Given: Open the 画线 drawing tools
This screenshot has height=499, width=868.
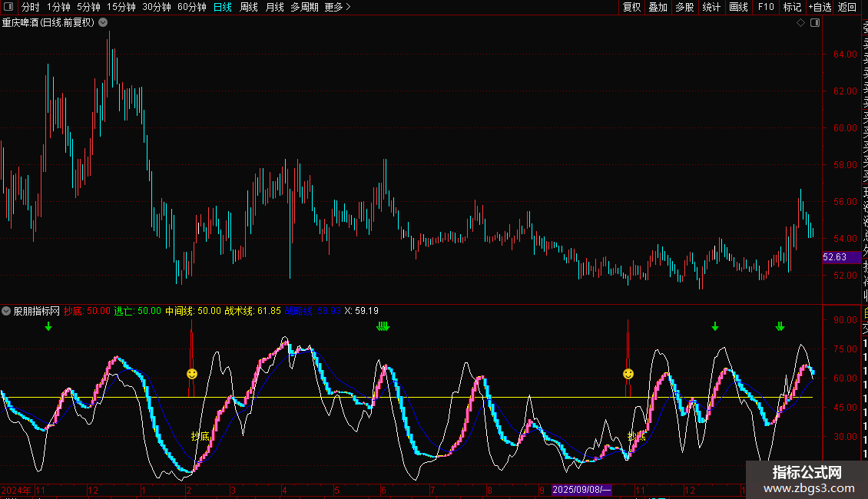Looking at the screenshot, I should click(x=738, y=7).
